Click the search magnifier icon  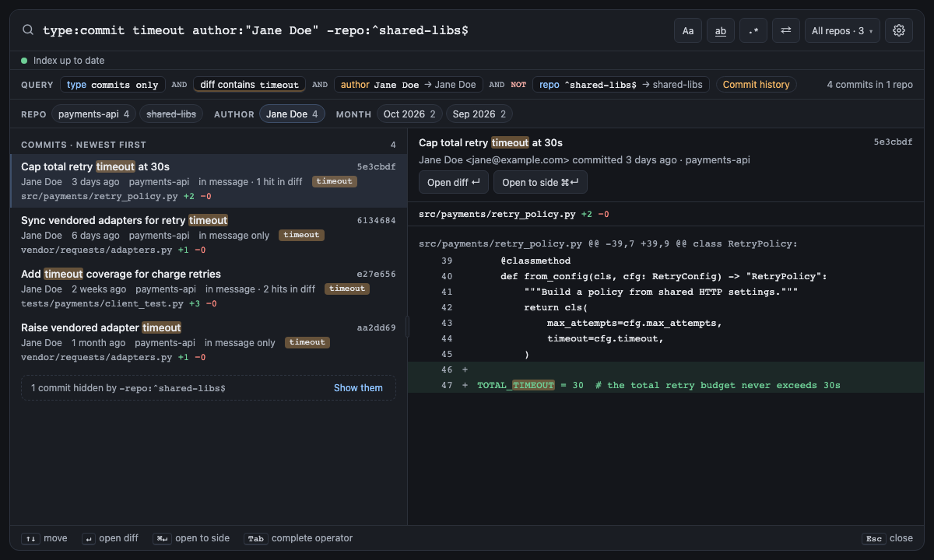(27, 30)
